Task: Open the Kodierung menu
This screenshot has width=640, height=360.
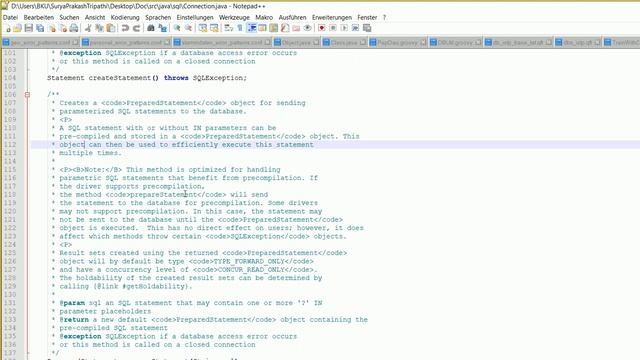Action: click(125, 18)
